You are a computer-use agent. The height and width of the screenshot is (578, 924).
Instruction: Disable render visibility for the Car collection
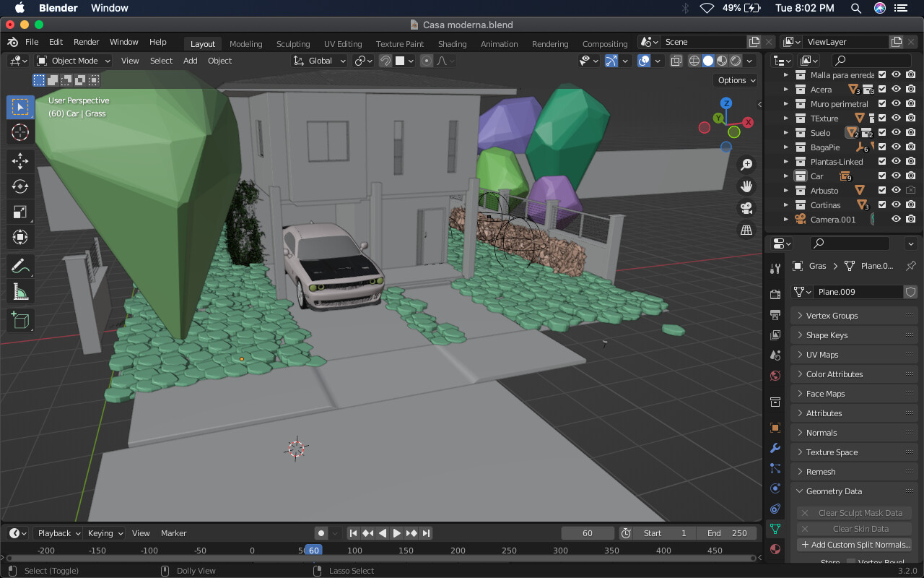click(910, 176)
